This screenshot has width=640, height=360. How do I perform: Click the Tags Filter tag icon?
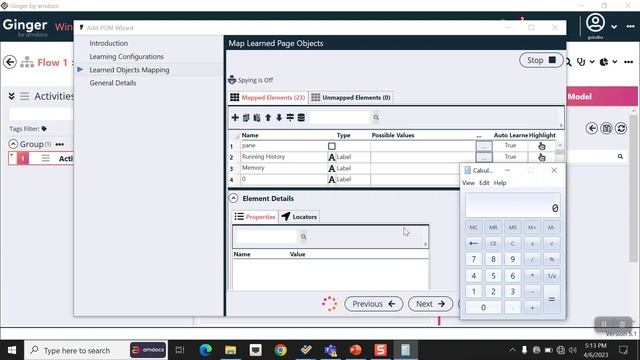tap(44, 129)
